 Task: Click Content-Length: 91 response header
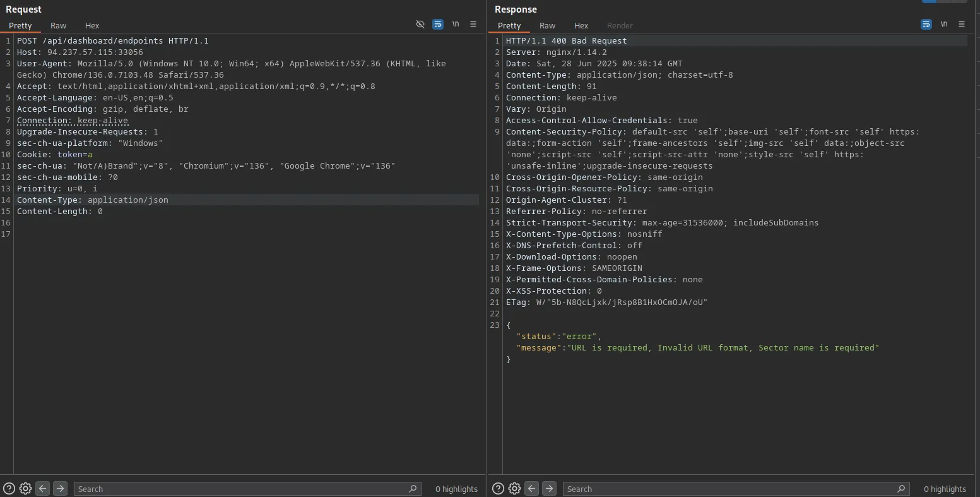(552, 86)
